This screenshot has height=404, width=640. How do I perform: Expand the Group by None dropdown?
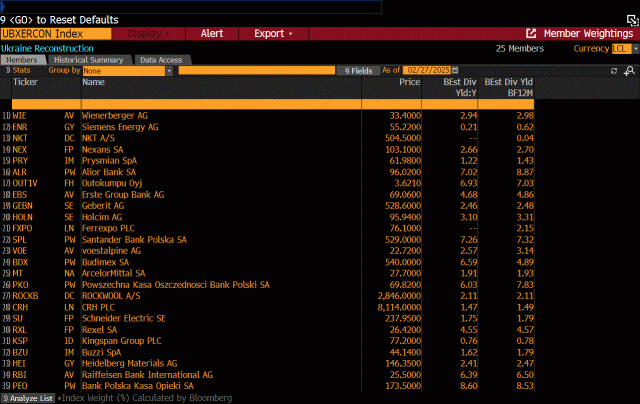[x=169, y=71]
